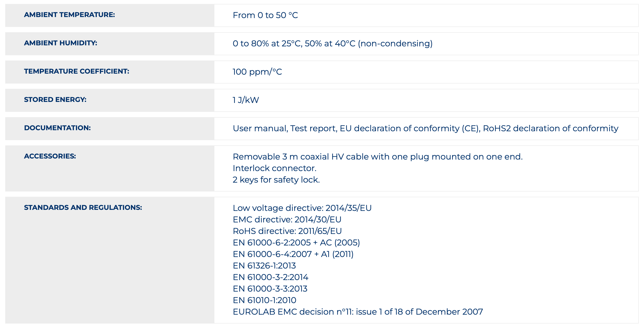
Task: Click the Low voltage directive 2014/35/EU line
Action: tap(302, 208)
